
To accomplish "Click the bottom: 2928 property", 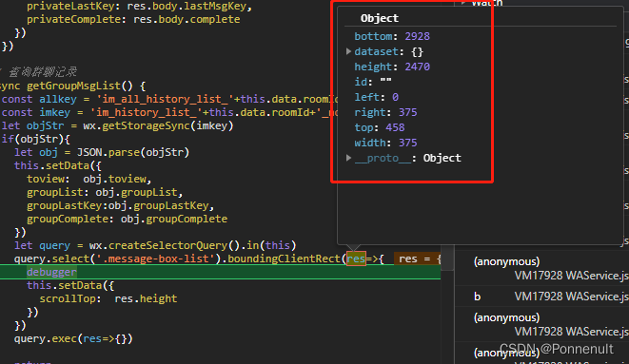I will (392, 36).
